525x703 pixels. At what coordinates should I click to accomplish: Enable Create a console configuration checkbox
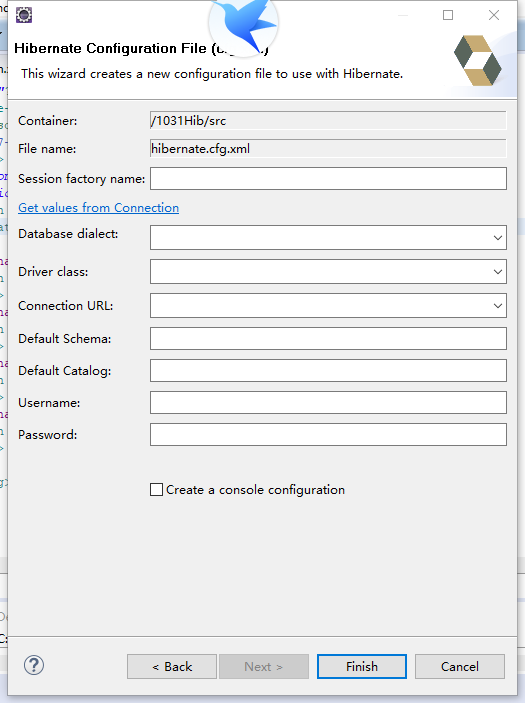click(156, 490)
